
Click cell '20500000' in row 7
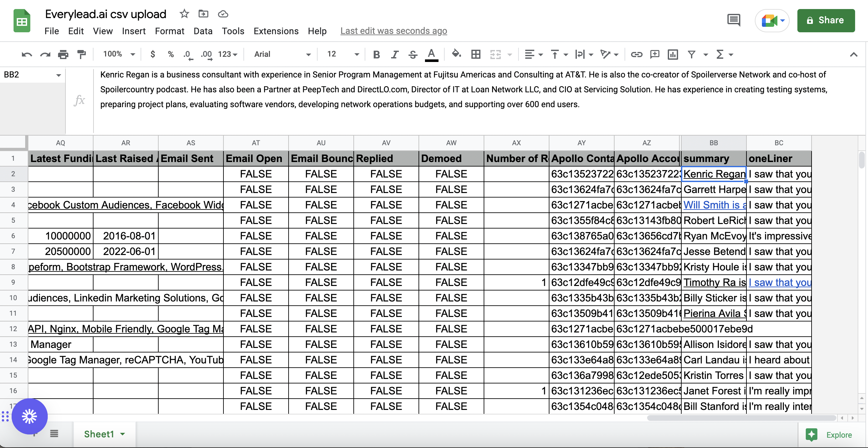61,251
